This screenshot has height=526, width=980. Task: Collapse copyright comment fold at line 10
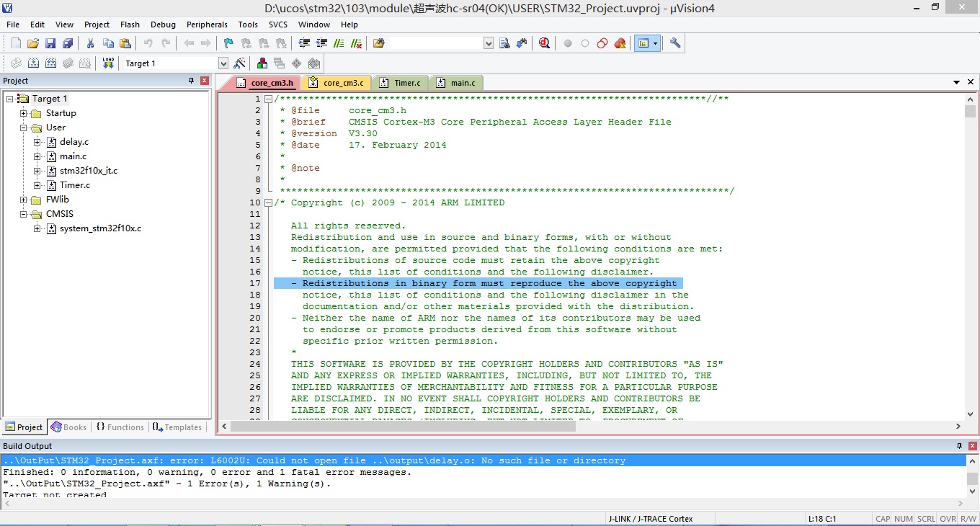(268, 203)
